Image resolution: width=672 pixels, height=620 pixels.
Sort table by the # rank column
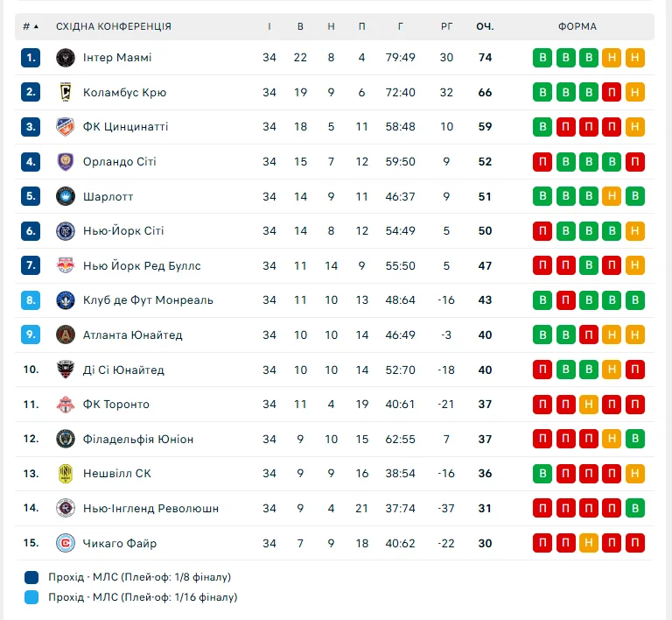[x=31, y=26]
